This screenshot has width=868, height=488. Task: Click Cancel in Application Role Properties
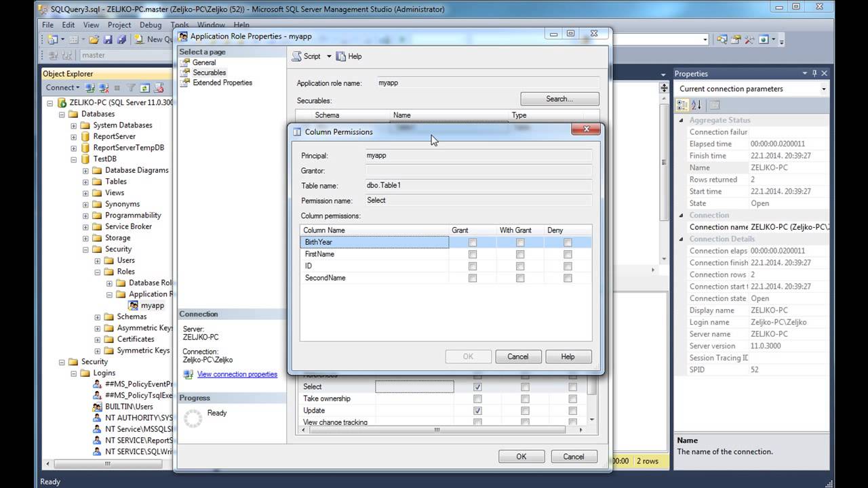pyautogui.click(x=574, y=457)
